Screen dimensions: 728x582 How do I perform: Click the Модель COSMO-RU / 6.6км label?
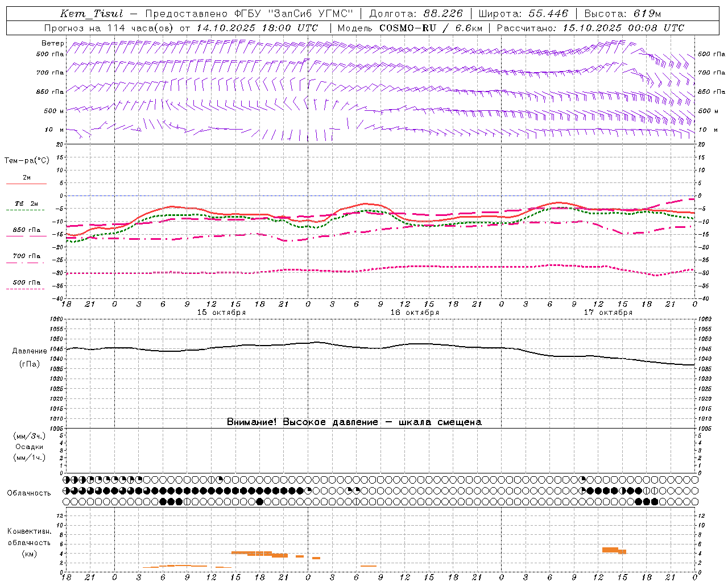pos(409,28)
